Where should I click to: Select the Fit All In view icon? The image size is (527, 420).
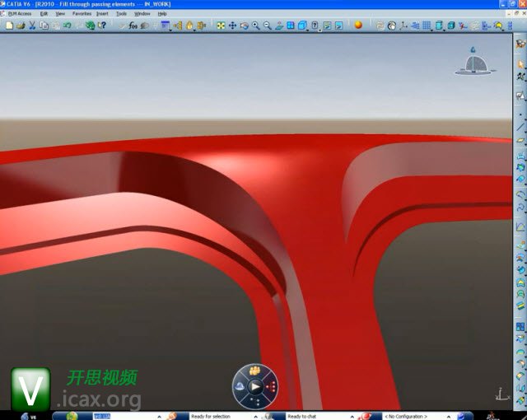[x=221, y=26]
